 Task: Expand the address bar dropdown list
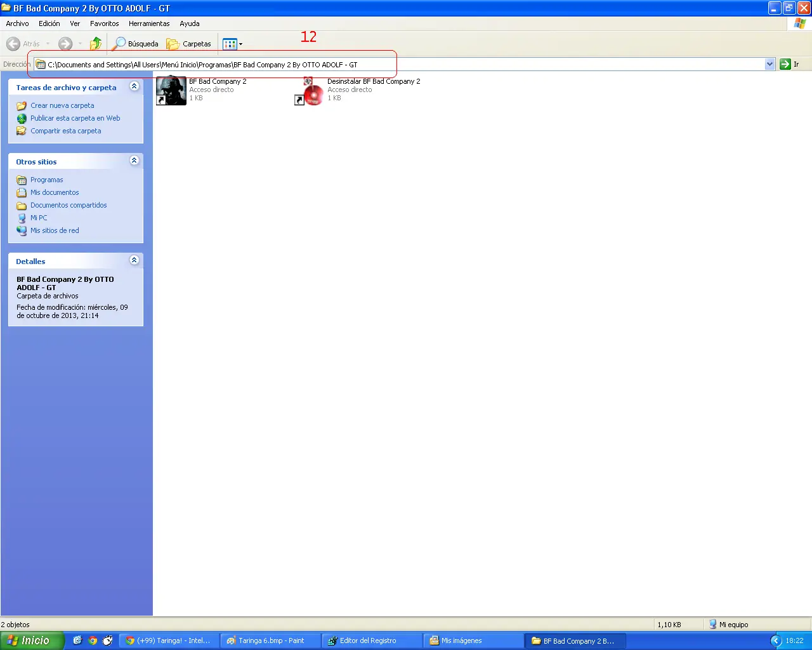point(770,64)
